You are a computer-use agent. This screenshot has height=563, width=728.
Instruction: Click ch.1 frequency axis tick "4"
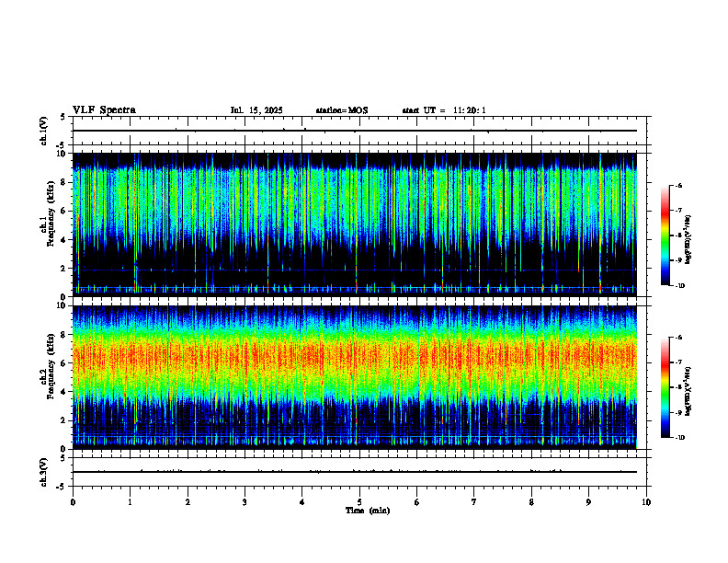pos(63,240)
